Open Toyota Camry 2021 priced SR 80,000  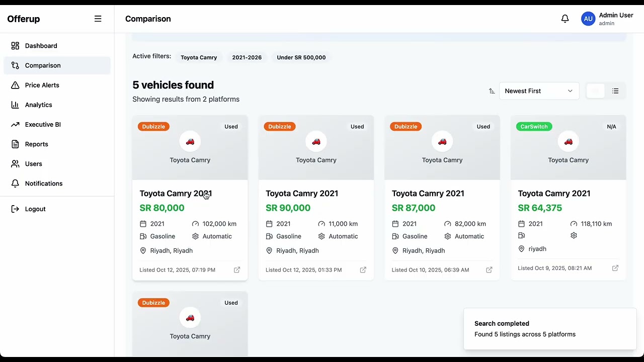[x=176, y=194]
